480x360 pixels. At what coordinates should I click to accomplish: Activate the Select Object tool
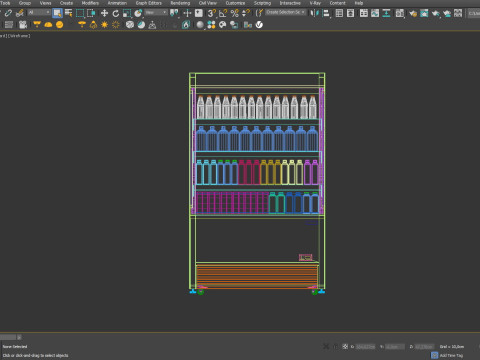click(57, 13)
